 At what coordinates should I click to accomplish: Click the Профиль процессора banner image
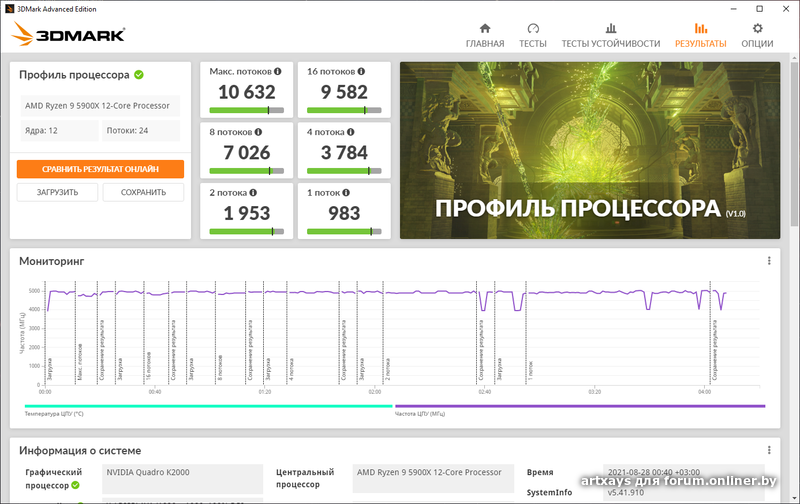coord(590,150)
